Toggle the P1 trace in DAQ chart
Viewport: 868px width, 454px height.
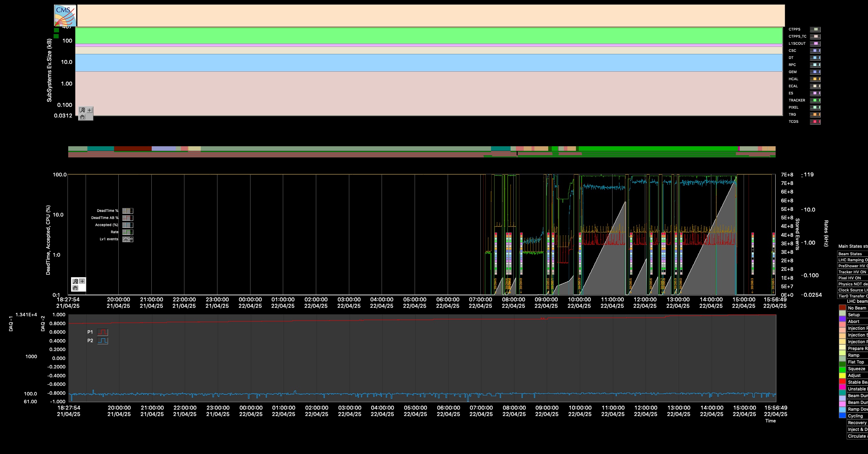[x=102, y=332]
